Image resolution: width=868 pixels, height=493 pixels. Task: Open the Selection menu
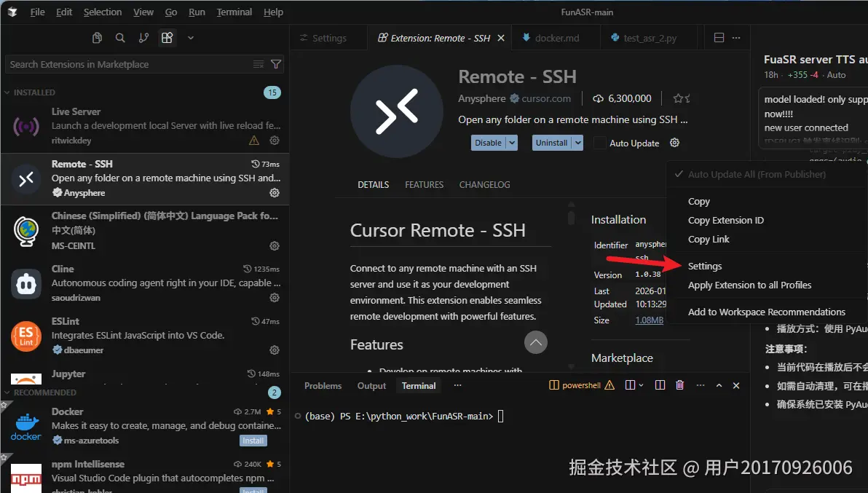tap(103, 12)
